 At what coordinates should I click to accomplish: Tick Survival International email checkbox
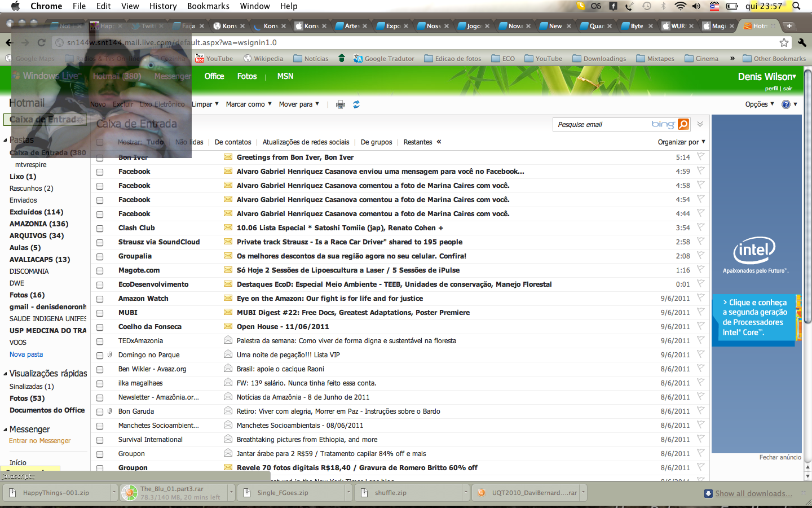(100, 440)
